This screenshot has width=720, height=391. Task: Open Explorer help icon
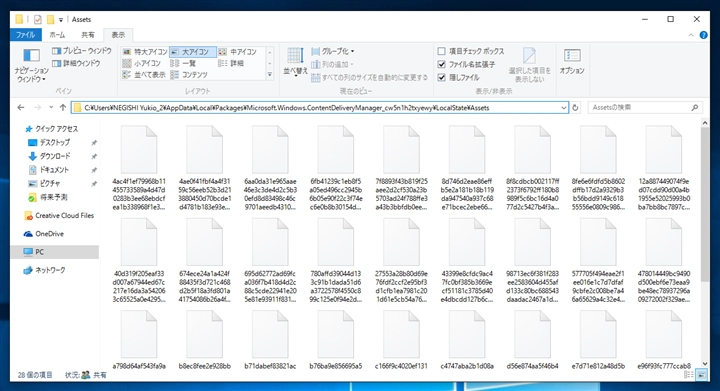703,35
